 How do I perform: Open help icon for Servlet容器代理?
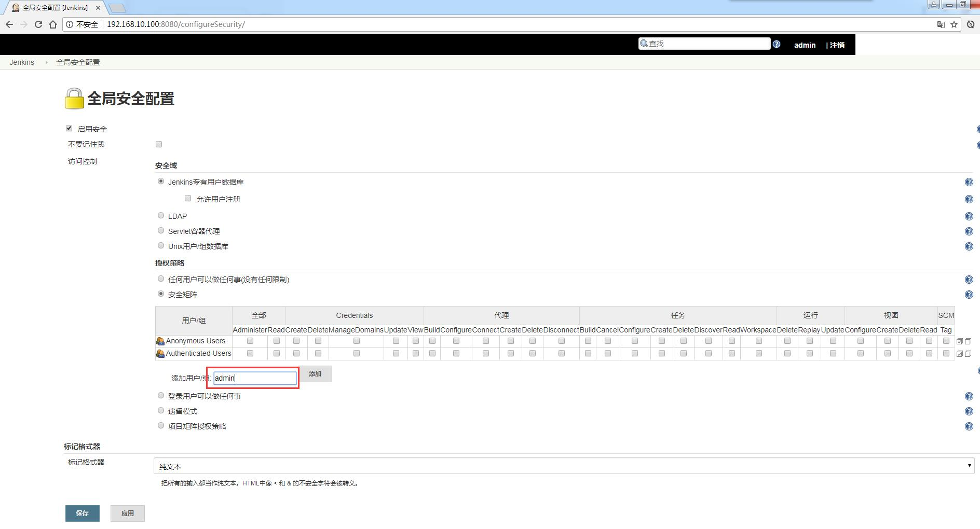[969, 231]
